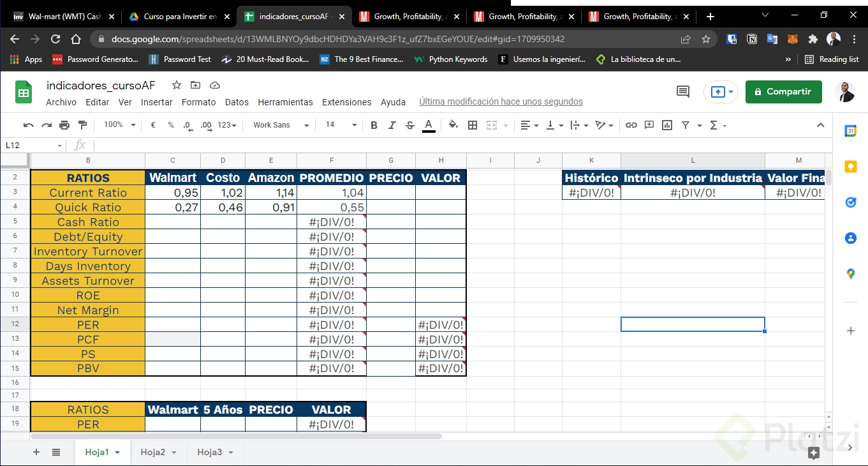Reload the page in Chrome

[x=55, y=39]
